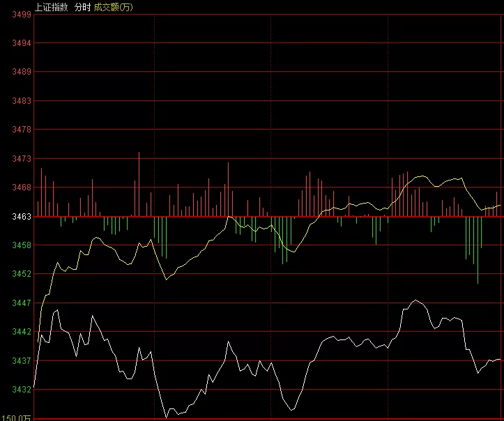504x421 pixels.
Task: Click the 3483 price axis label
Action: pyautogui.click(x=22, y=101)
